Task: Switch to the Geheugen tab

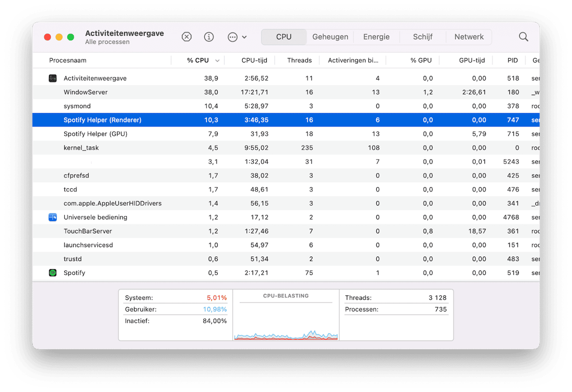Action: pos(330,37)
